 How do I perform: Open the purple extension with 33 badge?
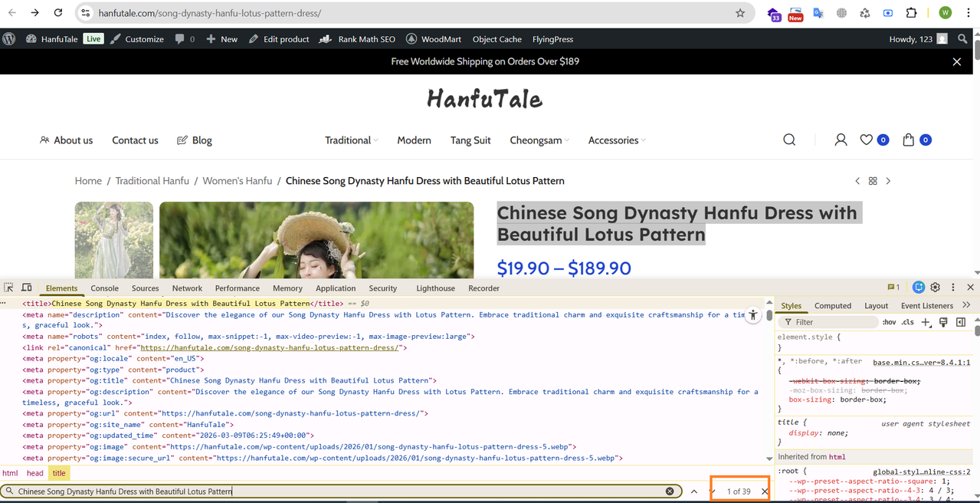tap(773, 14)
